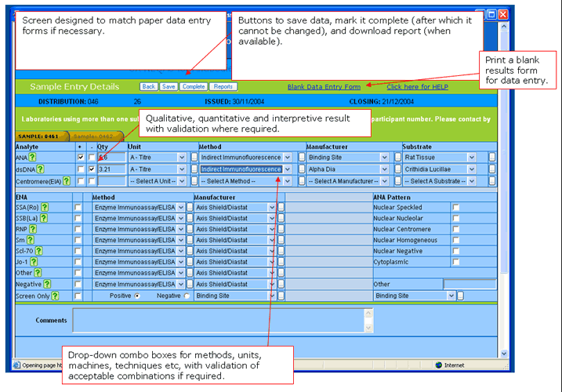Viewport: 562px width, 392px height.
Task: Click small box button after Rat Tissue substrate
Action: 492,157
